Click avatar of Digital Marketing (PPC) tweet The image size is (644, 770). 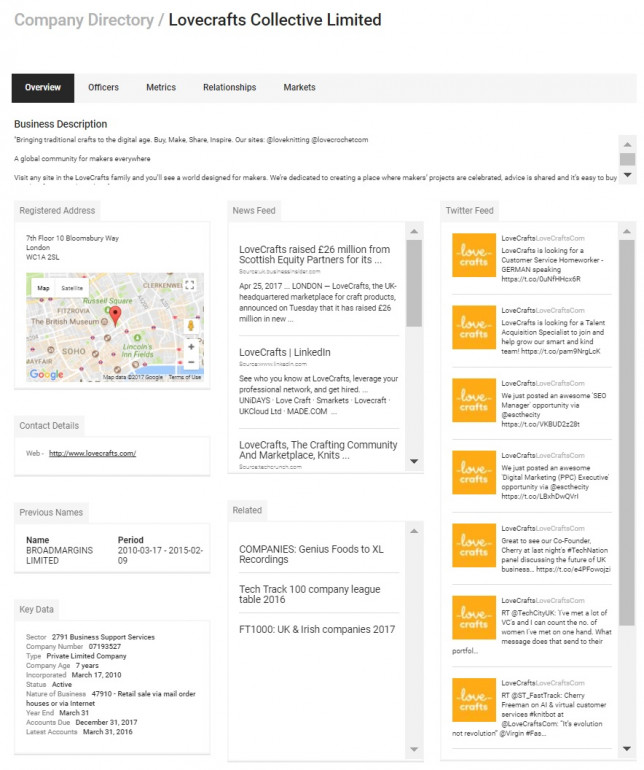click(x=474, y=472)
